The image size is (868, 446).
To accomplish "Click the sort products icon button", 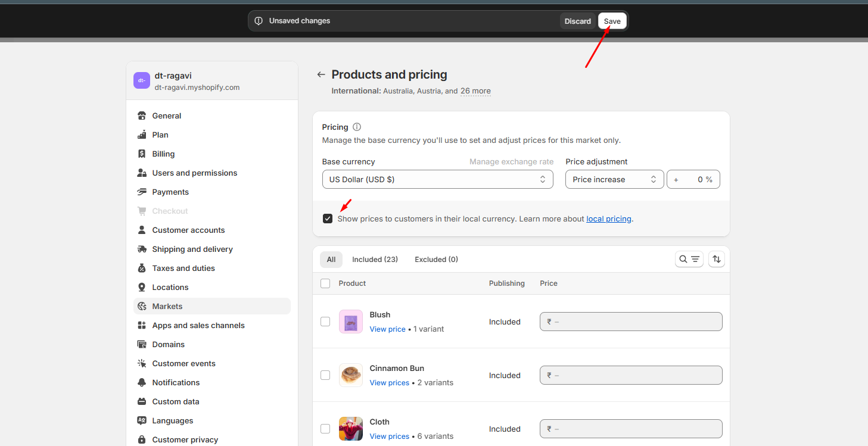I will click(717, 259).
